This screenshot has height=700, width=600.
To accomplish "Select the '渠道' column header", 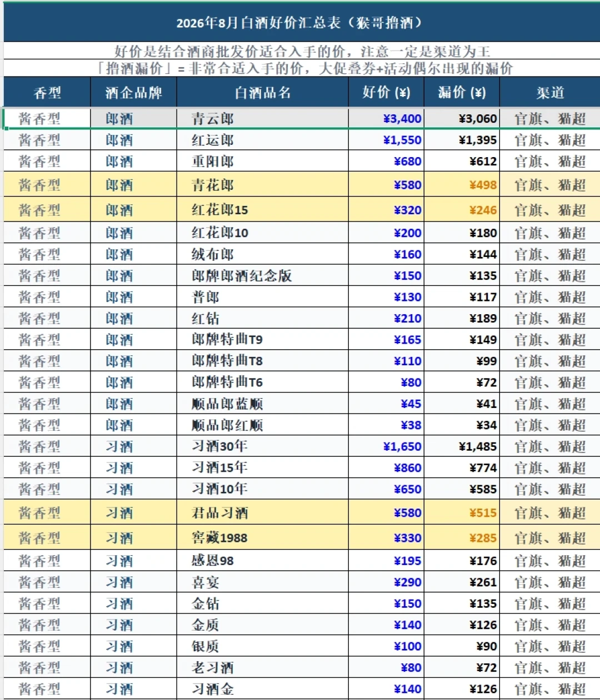I will click(x=550, y=92).
